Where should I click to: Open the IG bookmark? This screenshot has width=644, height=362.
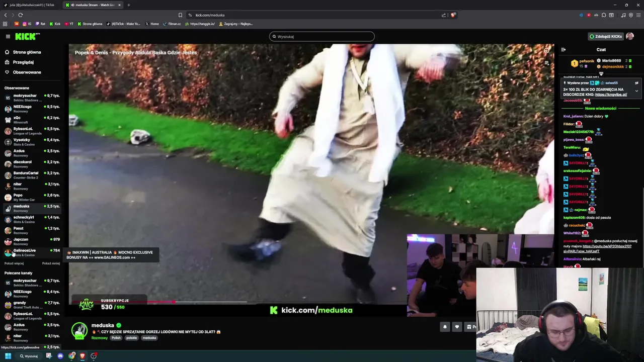tap(27, 24)
